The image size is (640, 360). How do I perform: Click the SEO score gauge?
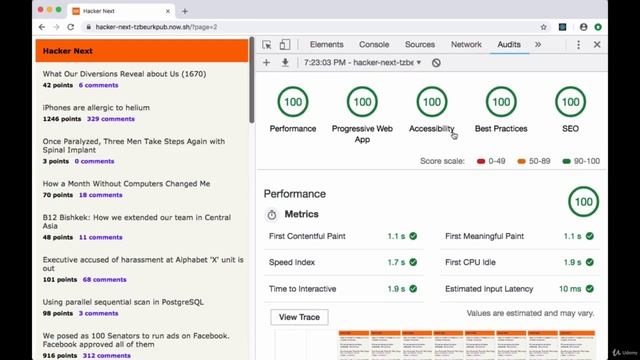[570, 102]
